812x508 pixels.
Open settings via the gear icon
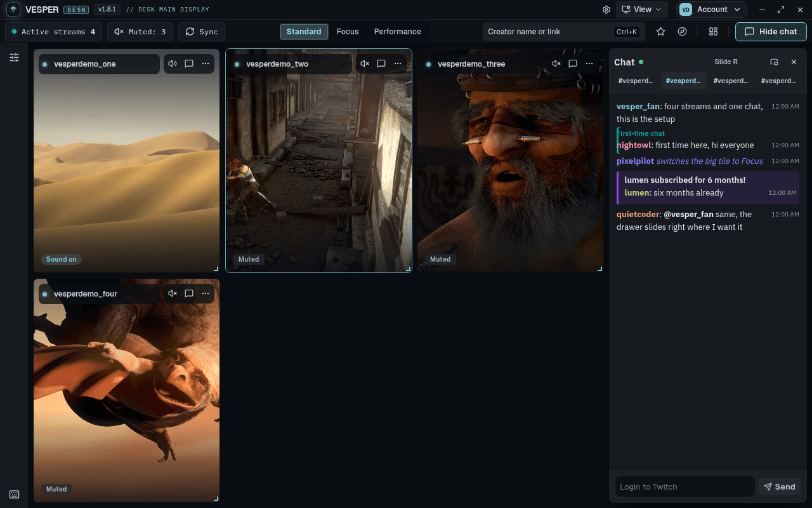[606, 10]
